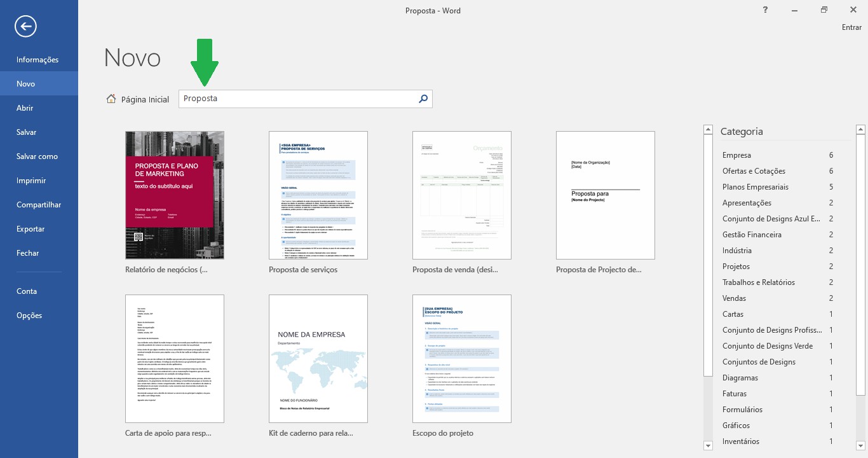Click the Proposta de serviços caption
The height and width of the screenshot is (458, 868).
click(303, 270)
